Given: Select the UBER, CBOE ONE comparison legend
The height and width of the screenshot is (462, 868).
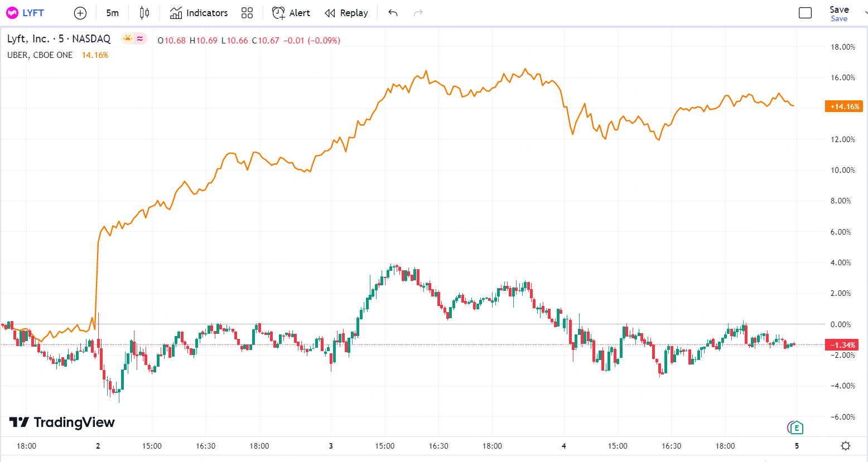Looking at the screenshot, I should [x=40, y=55].
